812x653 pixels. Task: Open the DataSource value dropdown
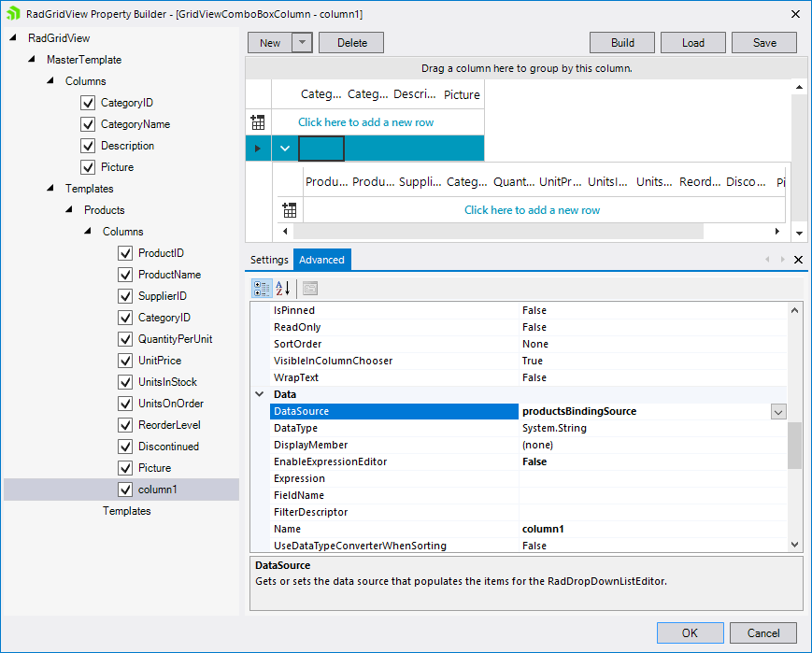(778, 412)
